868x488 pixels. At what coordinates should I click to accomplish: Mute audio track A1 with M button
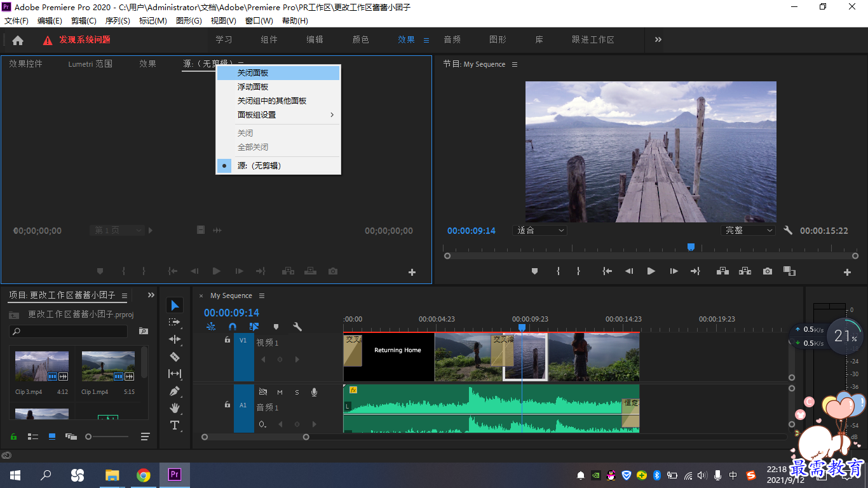(280, 392)
